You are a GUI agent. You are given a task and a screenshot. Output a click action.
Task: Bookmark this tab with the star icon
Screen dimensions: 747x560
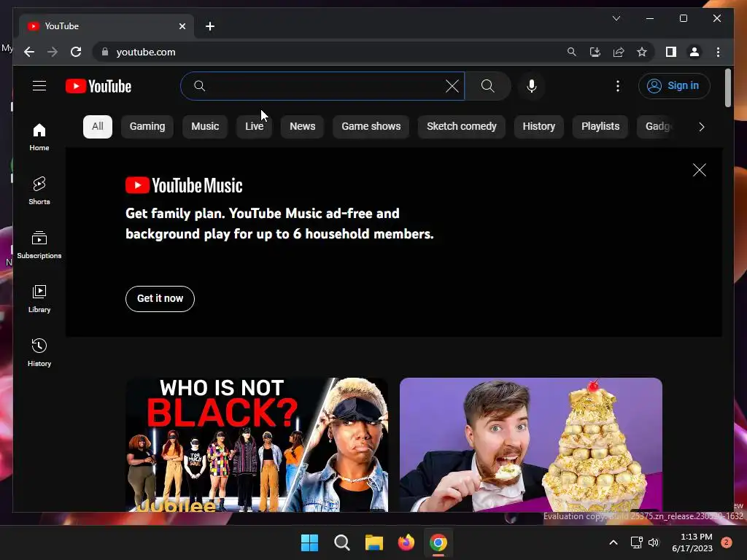coord(642,52)
